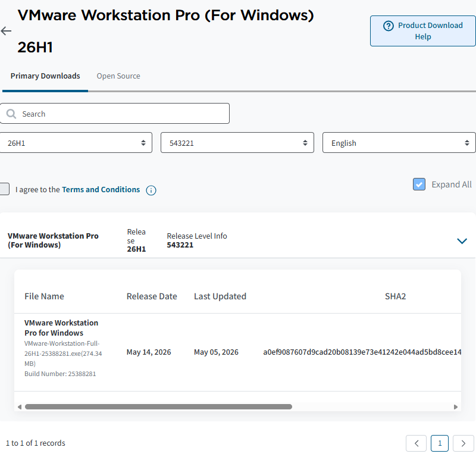Click the Release Date column header

click(x=152, y=296)
